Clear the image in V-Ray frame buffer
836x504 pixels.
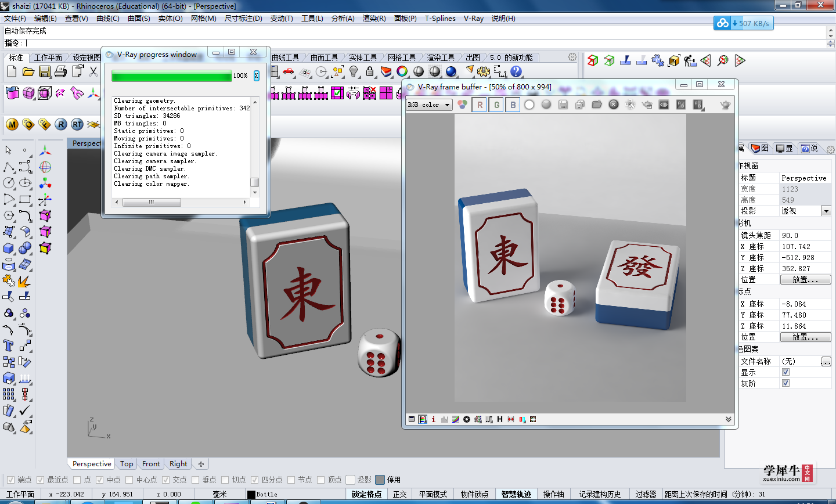coord(614,105)
